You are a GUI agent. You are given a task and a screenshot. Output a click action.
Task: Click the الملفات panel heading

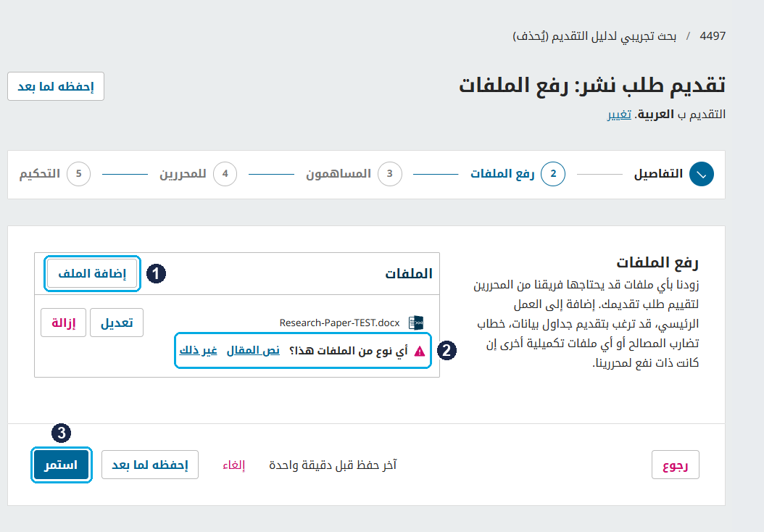click(x=409, y=274)
